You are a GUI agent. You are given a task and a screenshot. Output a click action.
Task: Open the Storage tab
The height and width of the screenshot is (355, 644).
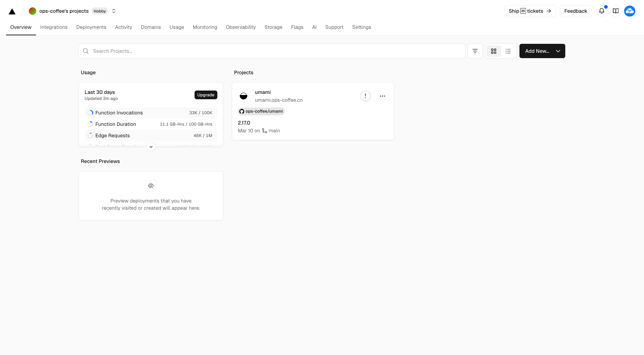pos(273,27)
